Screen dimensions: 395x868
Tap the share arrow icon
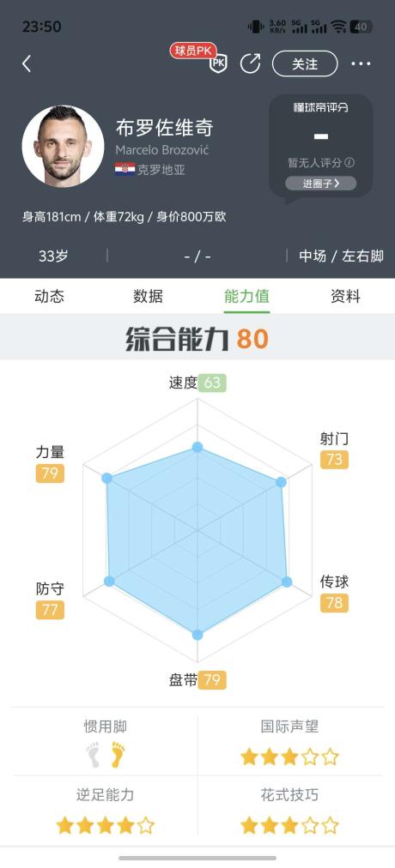coord(251,63)
